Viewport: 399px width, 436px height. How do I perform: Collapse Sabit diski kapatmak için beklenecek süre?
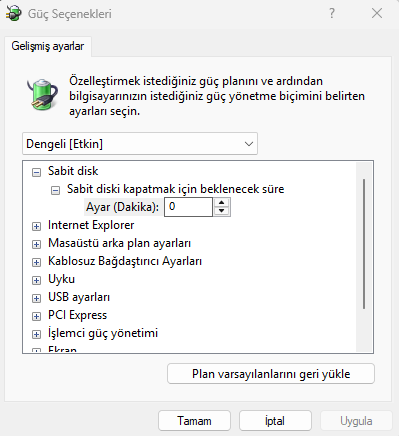pyautogui.click(x=55, y=190)
